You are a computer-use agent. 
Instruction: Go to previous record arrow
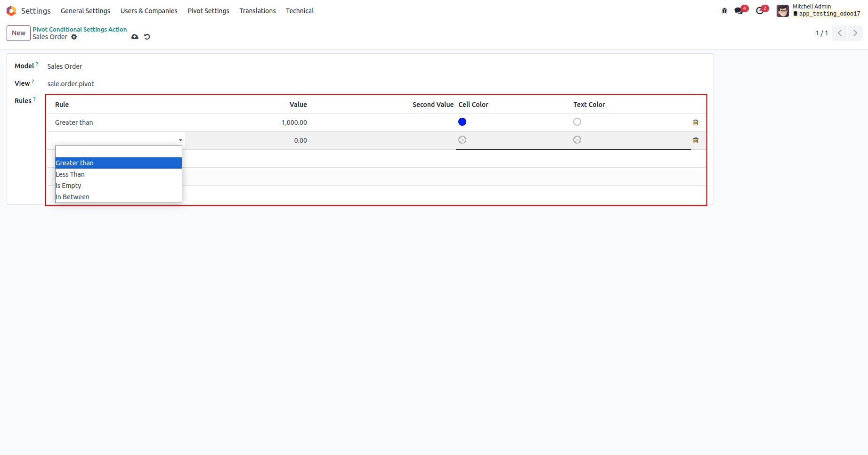tap(840, 33)
